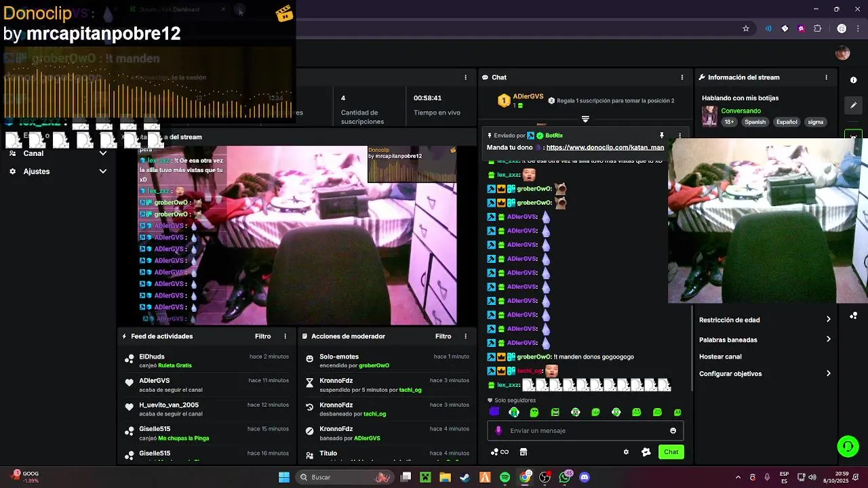Open Información del stream panel options menu

click(x=826, y=77)
